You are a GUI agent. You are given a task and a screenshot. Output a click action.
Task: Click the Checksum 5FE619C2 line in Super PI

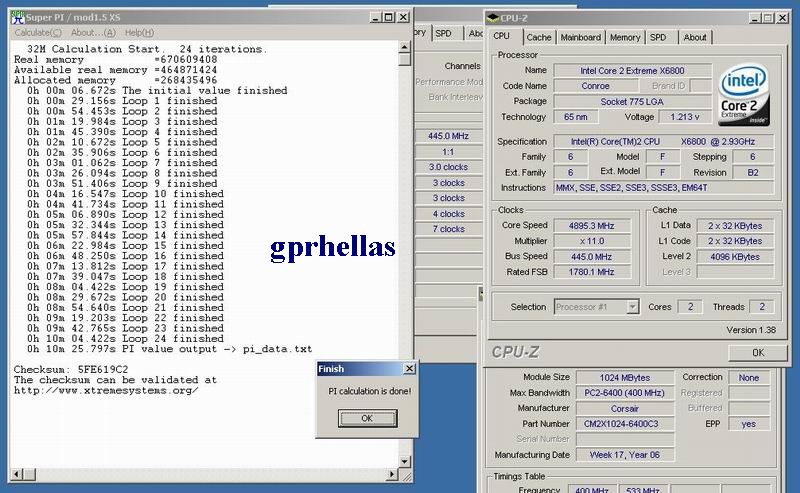[71, 369]
